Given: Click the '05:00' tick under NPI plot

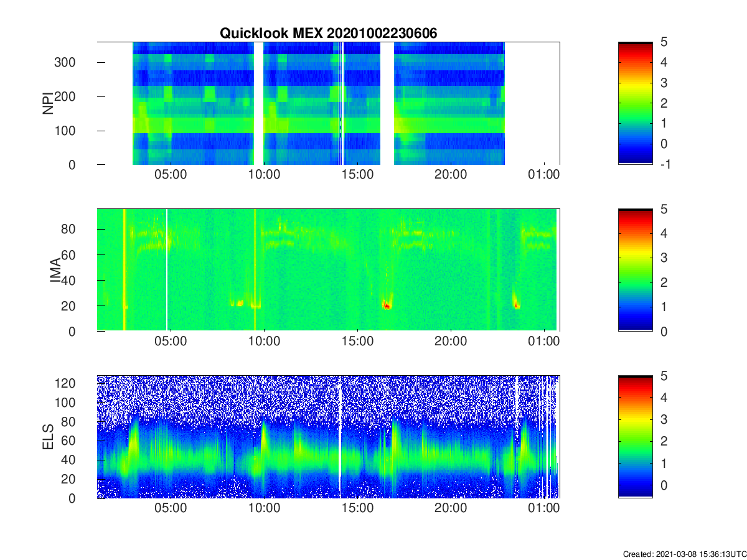Looking at the screenshot, I should (171, 175).
